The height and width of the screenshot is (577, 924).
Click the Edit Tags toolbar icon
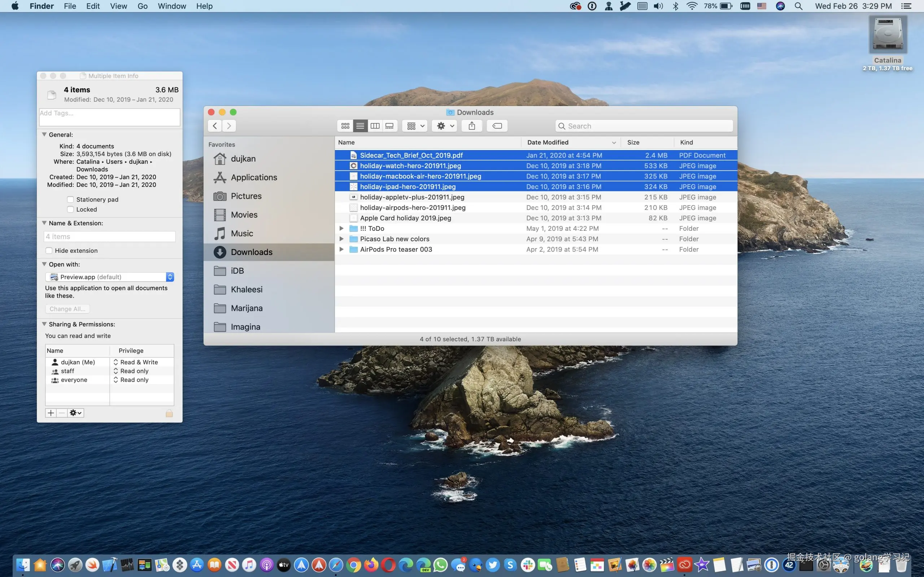coord(497,126)
